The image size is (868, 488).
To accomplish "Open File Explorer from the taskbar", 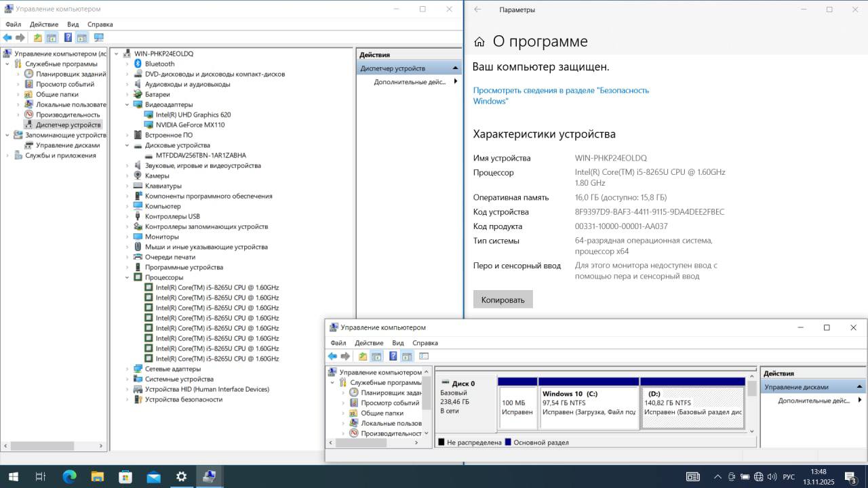I will coord(97,477).
